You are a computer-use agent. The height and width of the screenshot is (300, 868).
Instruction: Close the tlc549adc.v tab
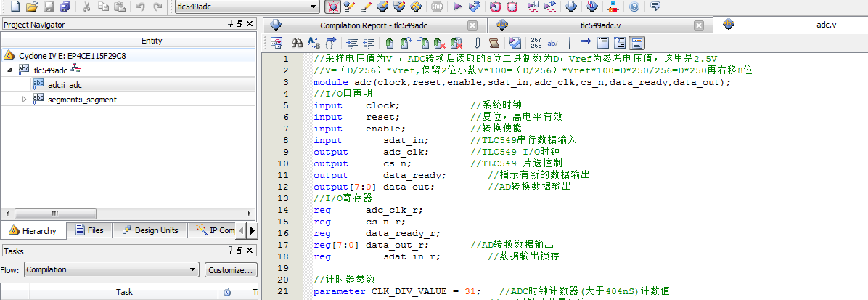pyautogui.click(x=699, y=25)
